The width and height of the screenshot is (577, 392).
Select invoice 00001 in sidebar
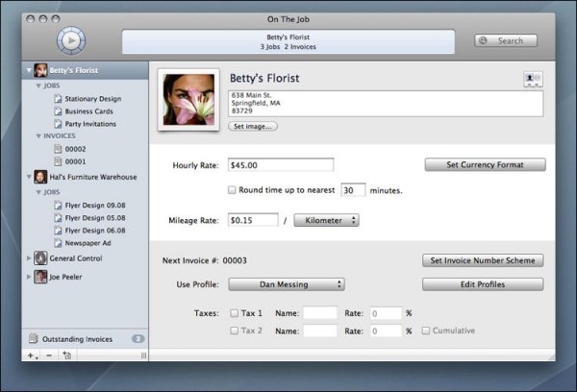tap(75, 161)
